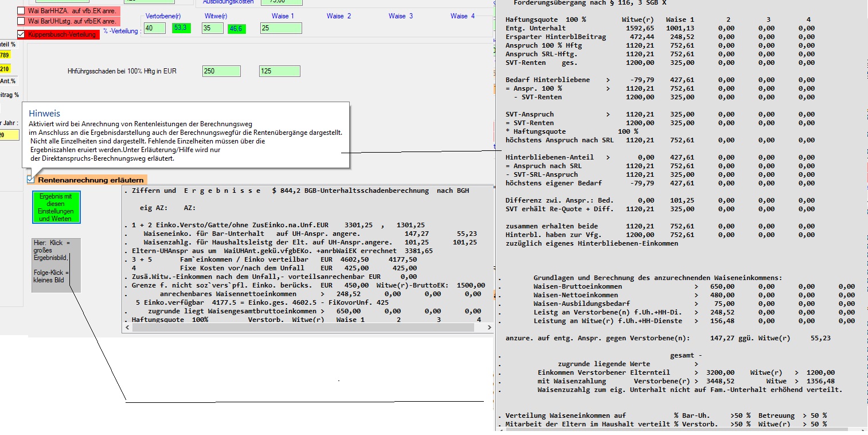Uncheck Kuppersbusch-Verteilung option
The image size is (868, 435).
tap(21, 34)
